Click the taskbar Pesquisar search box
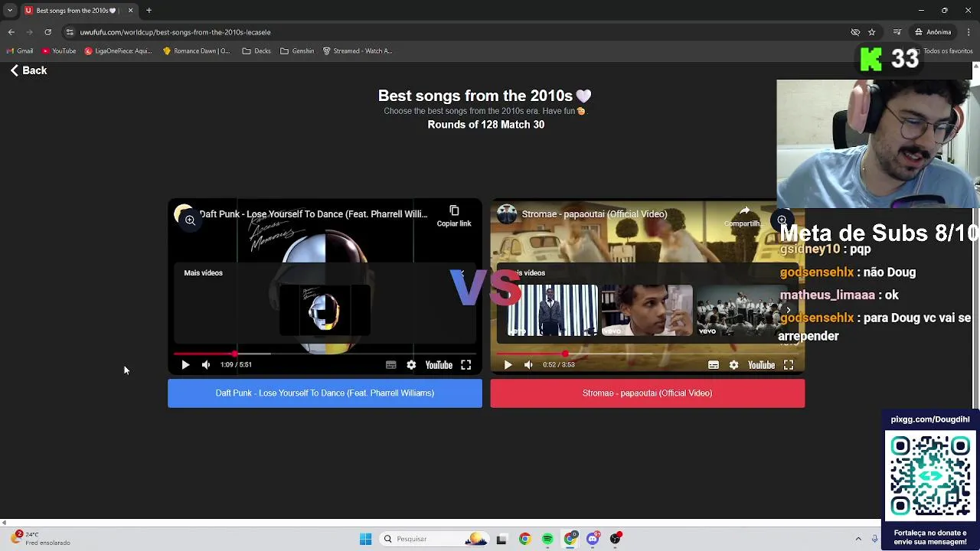 pyautogui.click(x=434, y=539)
